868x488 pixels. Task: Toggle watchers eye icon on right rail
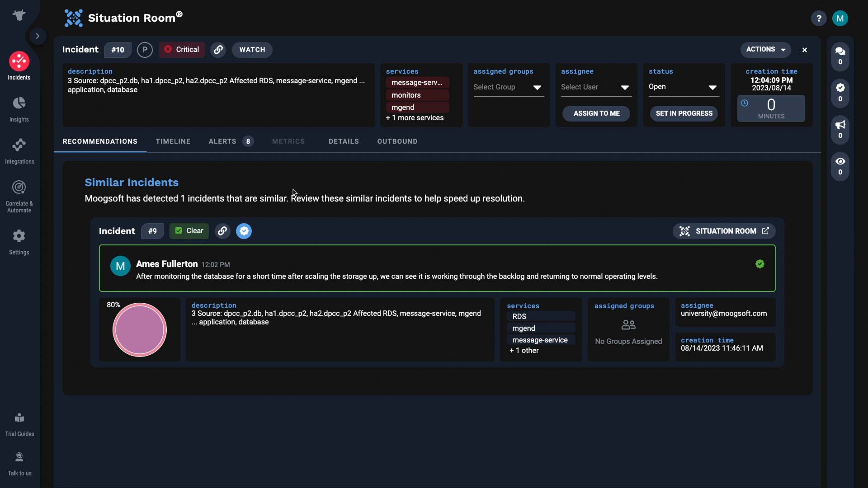pyautogui.click(x=840, y=166)
